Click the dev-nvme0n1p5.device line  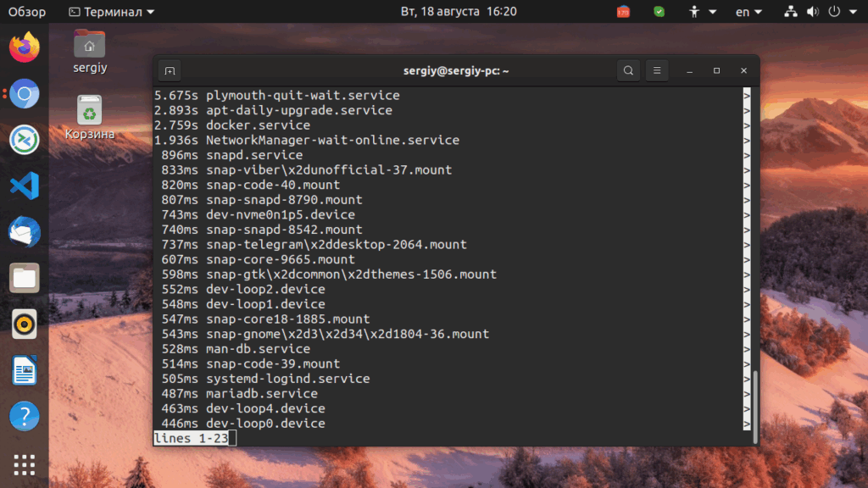258,214
